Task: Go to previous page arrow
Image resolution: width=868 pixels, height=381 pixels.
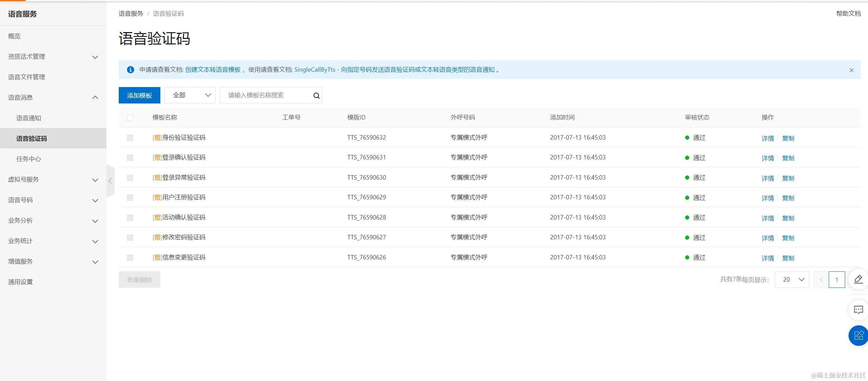Action: click(821, 280)
